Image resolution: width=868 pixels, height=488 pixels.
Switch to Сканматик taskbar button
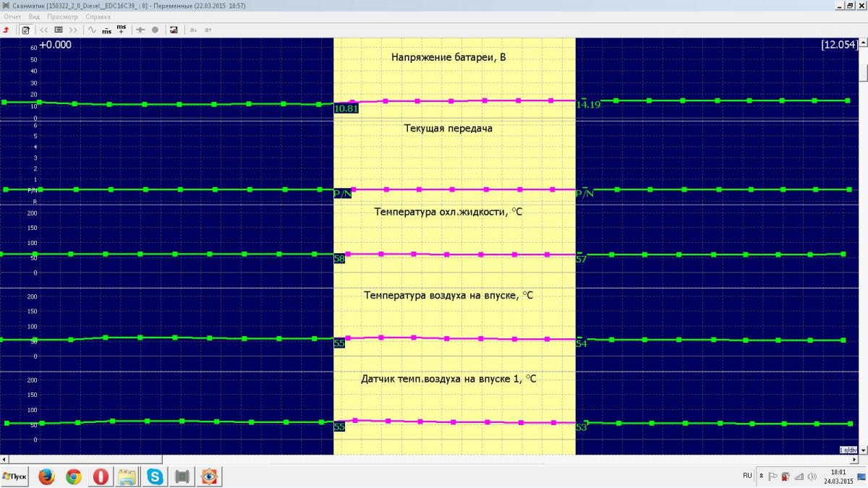click(x=182, y=476)
